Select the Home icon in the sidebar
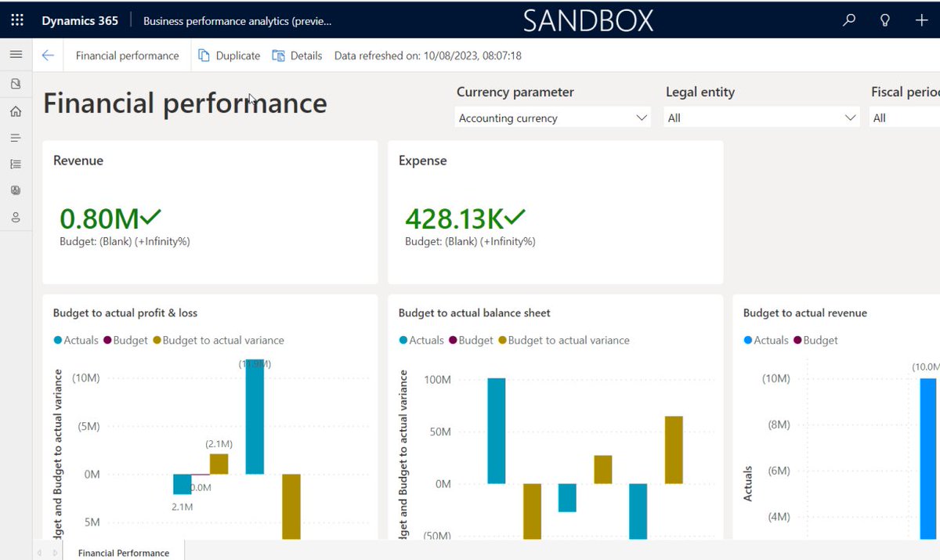940x560 pixels. [x=16, y=111]
